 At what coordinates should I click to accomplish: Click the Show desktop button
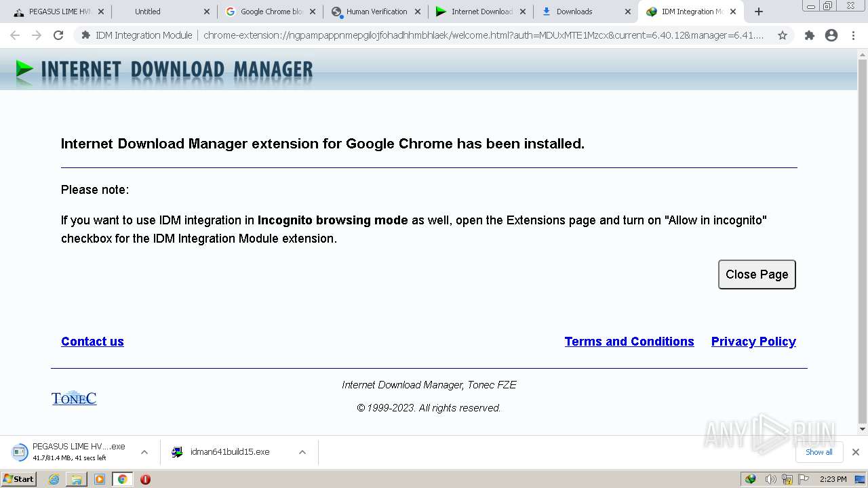tap(861, 479)
